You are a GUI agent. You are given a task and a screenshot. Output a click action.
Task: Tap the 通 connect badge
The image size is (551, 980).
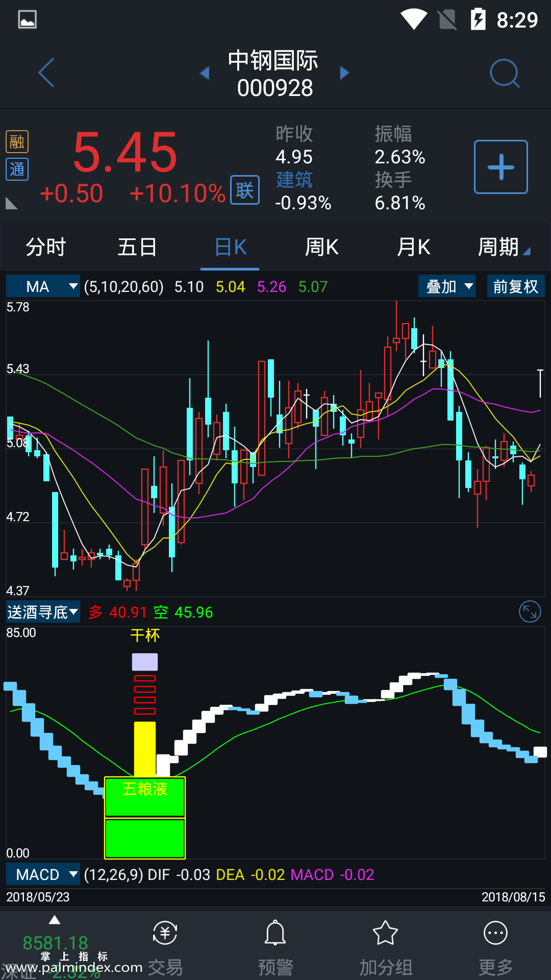coord(17,169)
